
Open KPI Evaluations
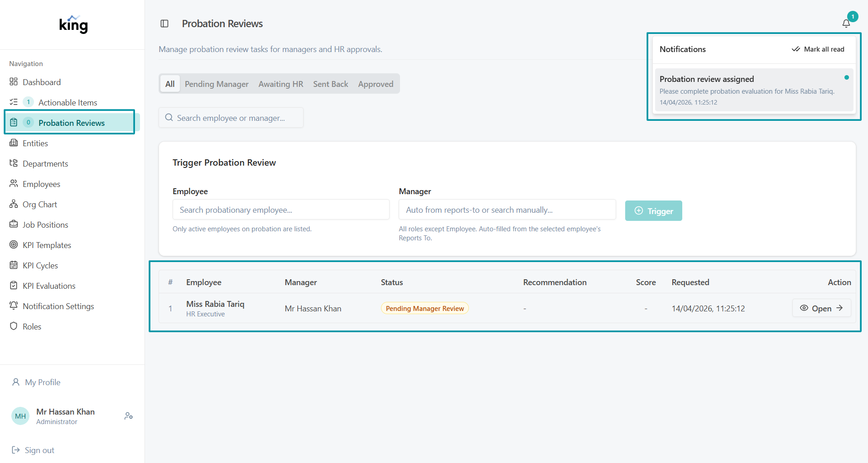click(x=72, y=286)
